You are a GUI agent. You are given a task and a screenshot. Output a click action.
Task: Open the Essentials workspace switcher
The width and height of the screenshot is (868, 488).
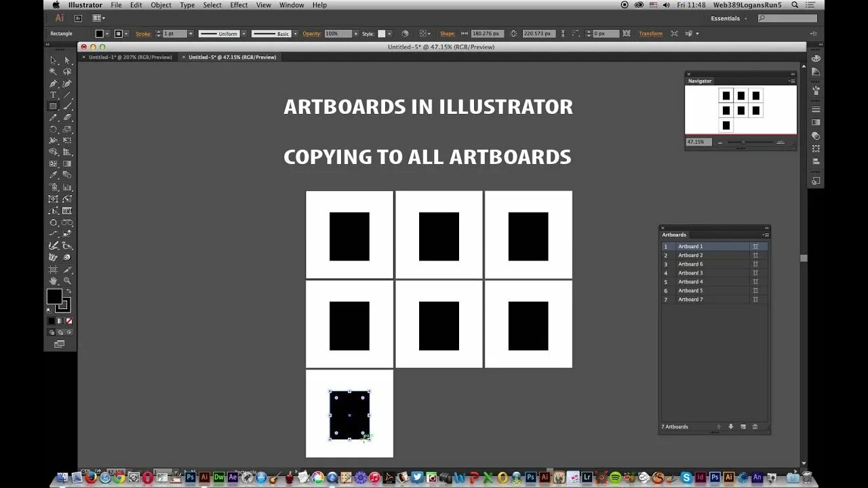[x=729, y=18]
